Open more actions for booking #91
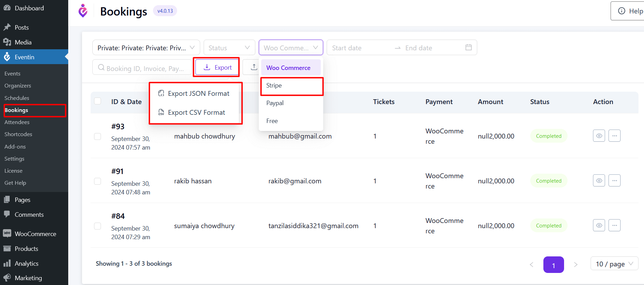This screenshot has height=285, width=644. [614, 181]
